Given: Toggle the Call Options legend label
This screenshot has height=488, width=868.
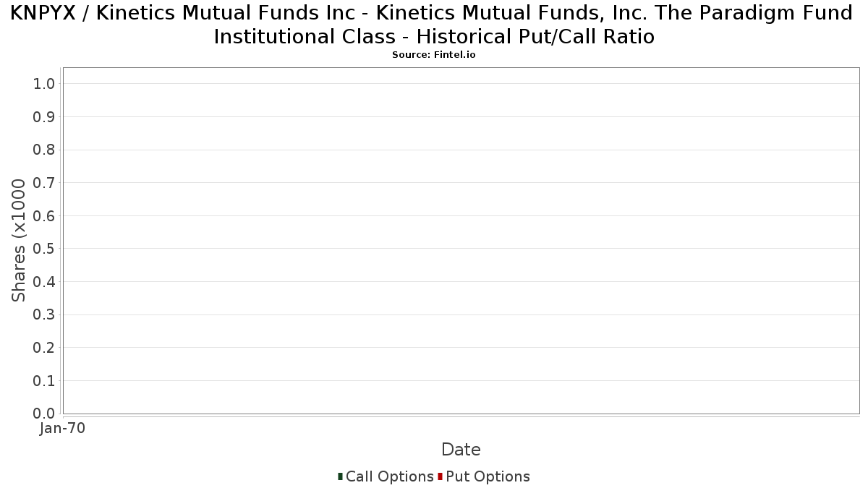Looking at the screenshot, I should coord(389,476).
